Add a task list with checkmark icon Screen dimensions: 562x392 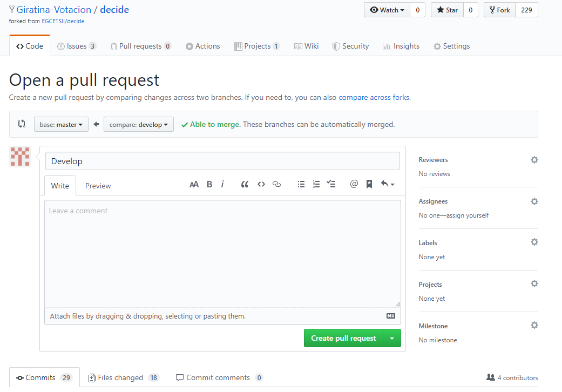click(331, 184)
